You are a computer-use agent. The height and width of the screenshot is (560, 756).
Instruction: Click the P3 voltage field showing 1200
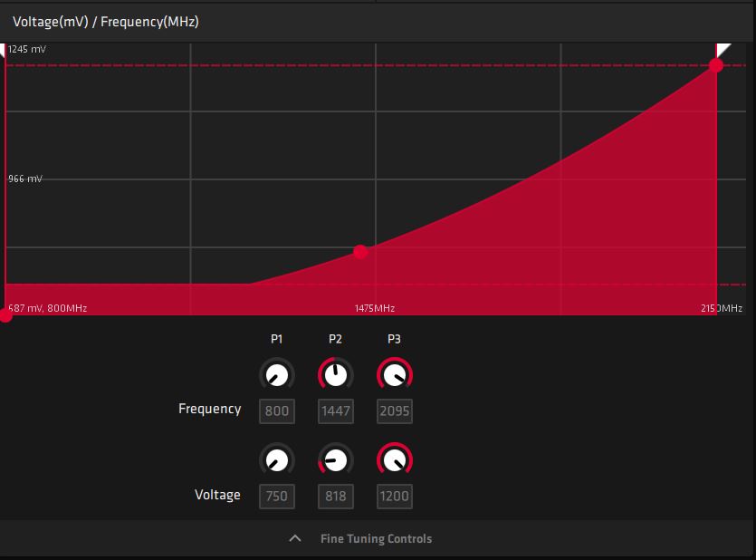(x=394, y=496)
